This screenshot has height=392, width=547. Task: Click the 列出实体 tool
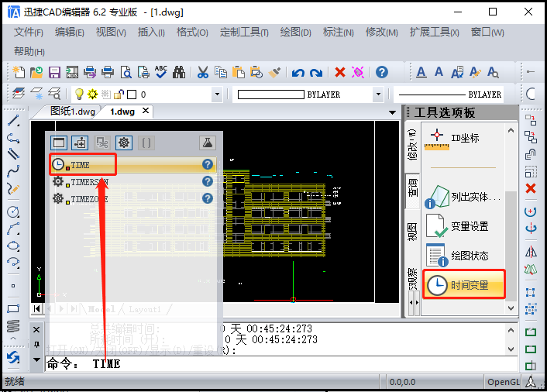tap(463, 198)
